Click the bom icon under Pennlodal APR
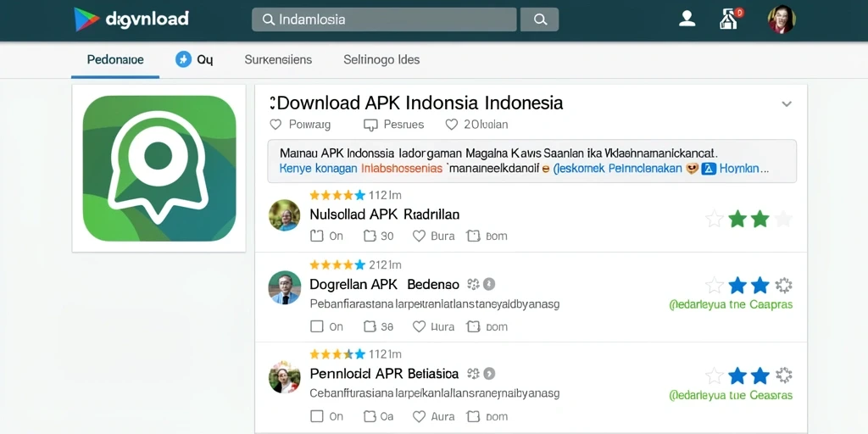 [x=473, y=416]
